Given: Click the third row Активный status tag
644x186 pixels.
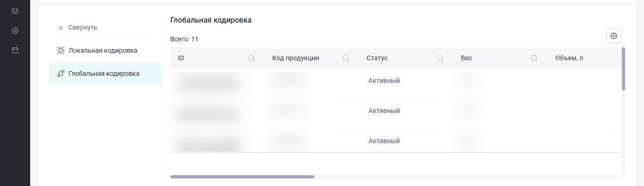Looking at the screenshot, I should [x=384, y=141].
